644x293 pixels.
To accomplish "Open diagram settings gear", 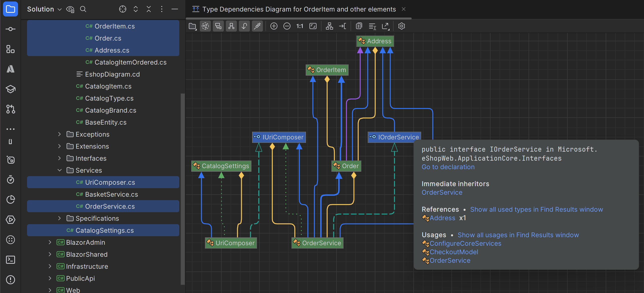I will pyautogui.click(x=402, y=26).
